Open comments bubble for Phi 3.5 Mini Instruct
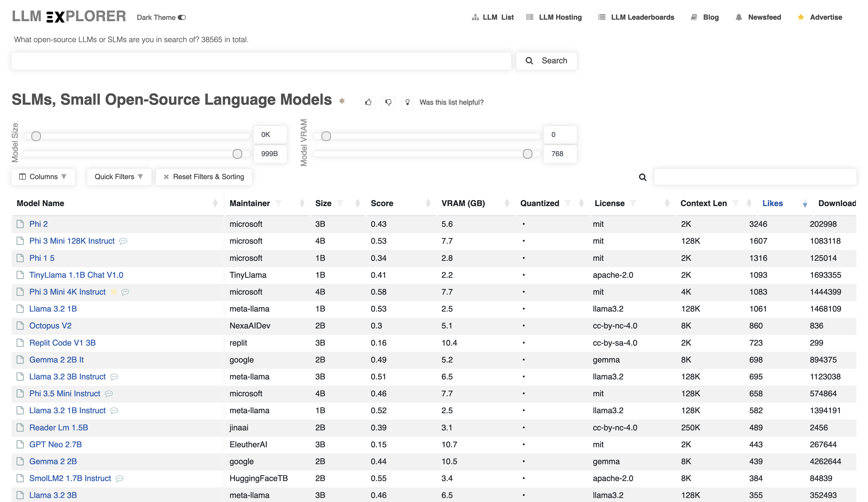868x502 pixels. point(108,394)
